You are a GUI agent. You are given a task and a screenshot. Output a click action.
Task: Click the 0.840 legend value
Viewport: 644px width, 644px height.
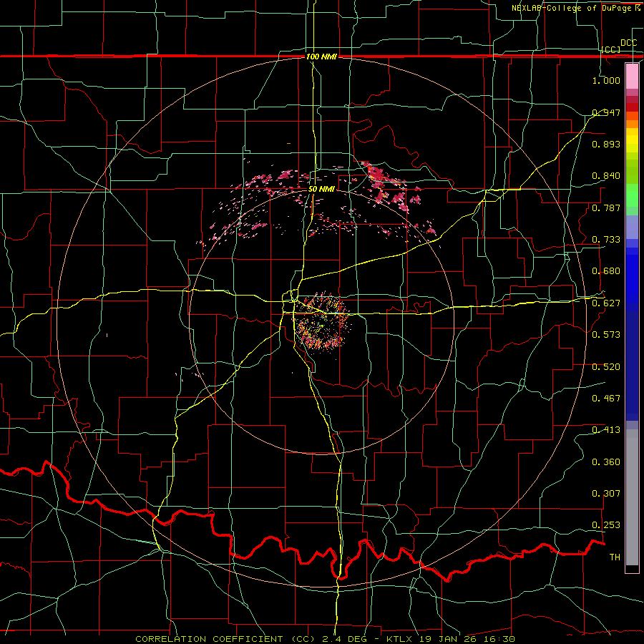click(606, 176)
